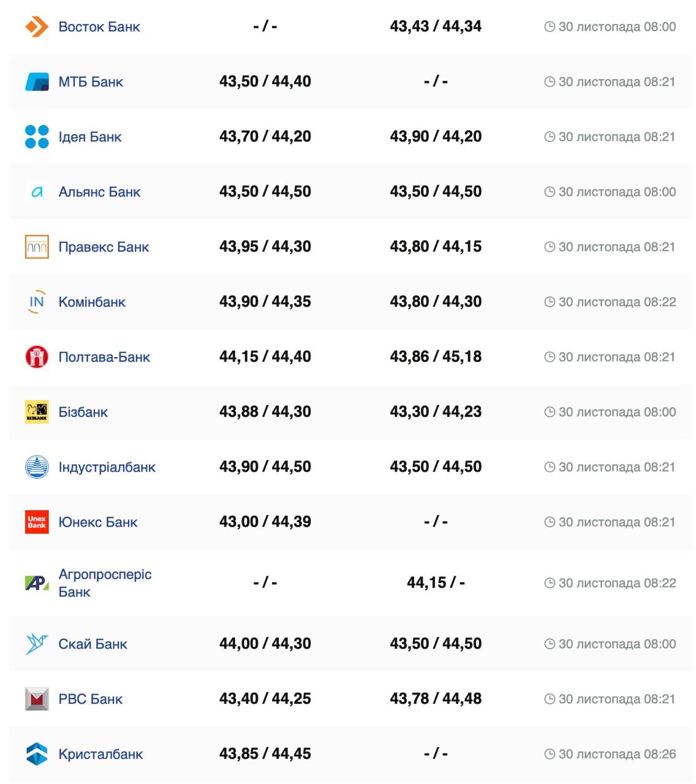This screenshot has width=696, height=784.
Task: Follow the Комінбанк bank name link
Action: (92, 302)
